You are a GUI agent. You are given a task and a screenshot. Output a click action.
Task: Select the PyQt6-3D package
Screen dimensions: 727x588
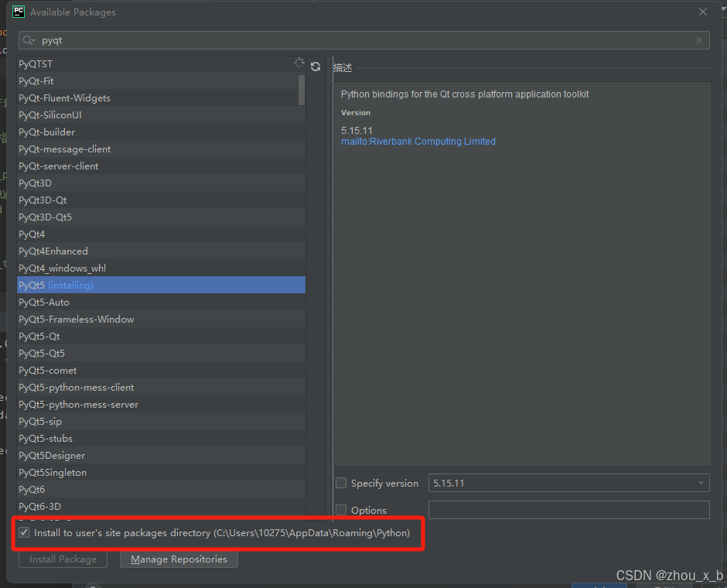coord(161,507)
